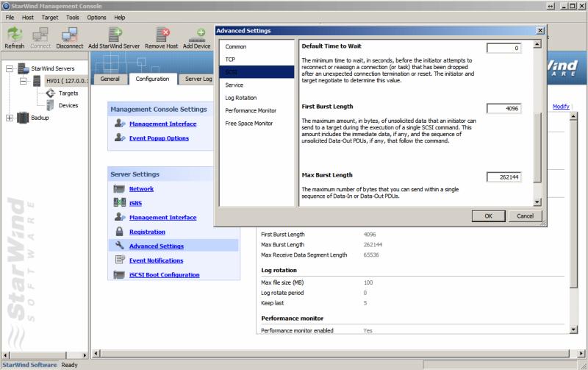The height and width of the screenshot is (370, 588).
Task: Click the top Management Interface user icon
Action: point(120,124)
